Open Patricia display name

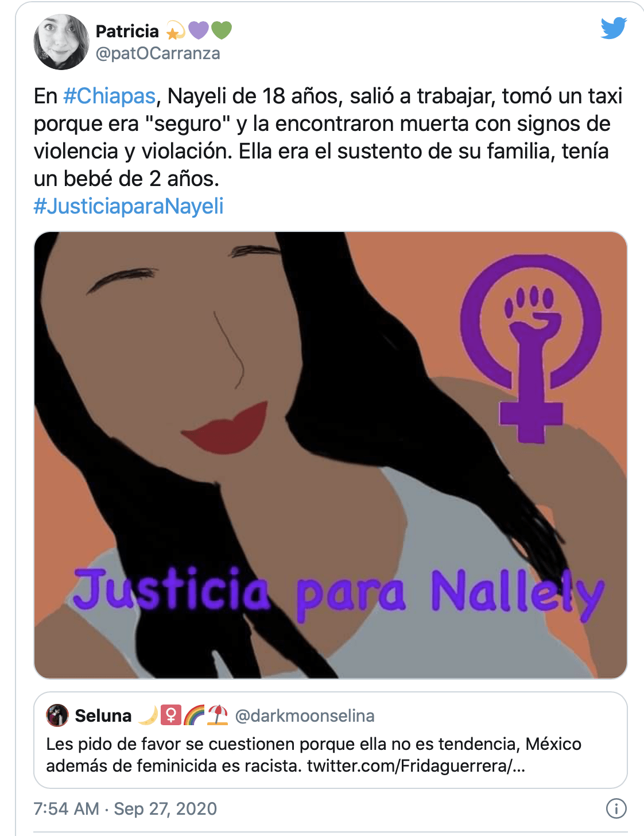[127, 31]
